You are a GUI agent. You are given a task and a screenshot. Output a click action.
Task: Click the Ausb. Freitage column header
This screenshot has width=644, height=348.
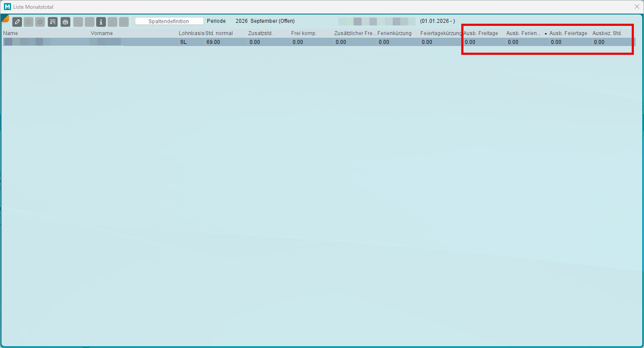click(x=481, y=33)
